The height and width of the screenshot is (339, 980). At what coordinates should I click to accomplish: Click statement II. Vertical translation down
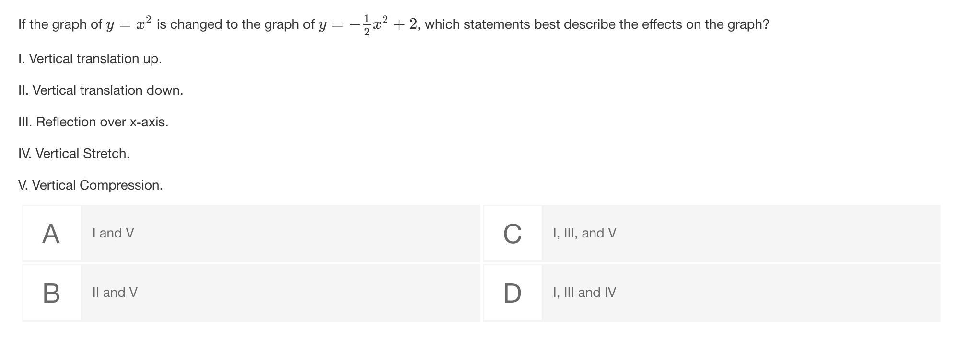(101, 90)
